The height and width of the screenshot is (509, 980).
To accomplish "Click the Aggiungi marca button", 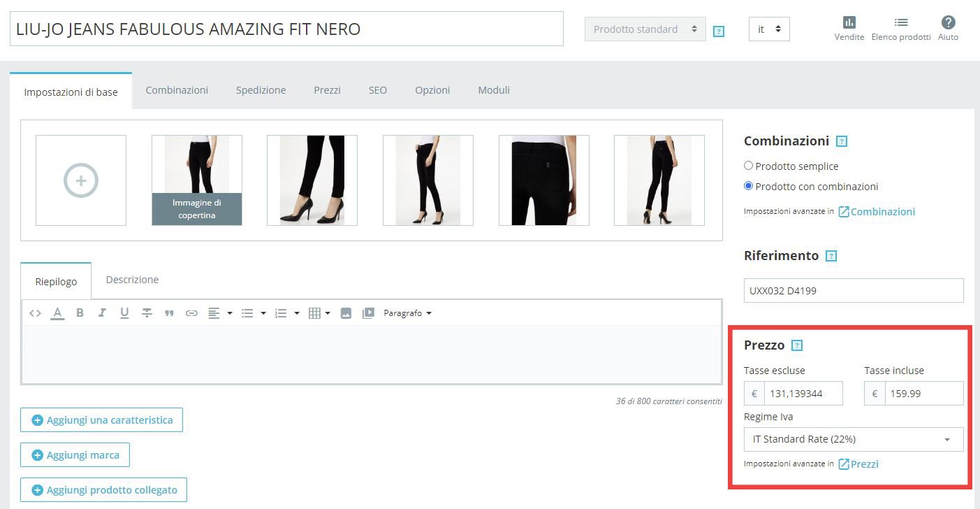I will [75, 455].
